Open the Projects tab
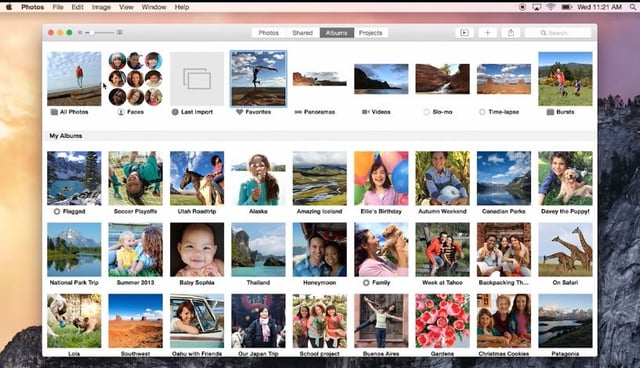The width and height of the screenshot is (640, 368). 371,33
